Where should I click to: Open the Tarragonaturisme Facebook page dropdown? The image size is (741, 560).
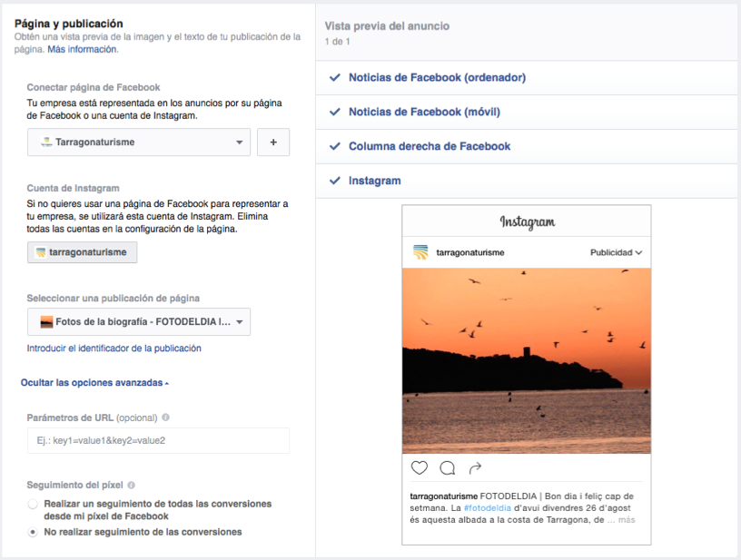(139, 142)
